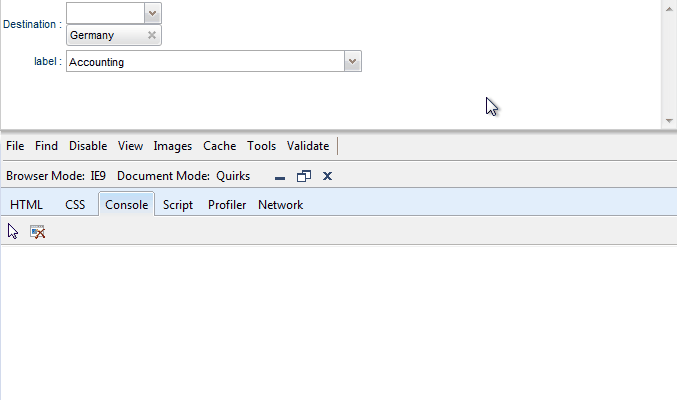Open the View menu
The height and width of the screenshot is (400, 677).
click(x=130, y=146)
